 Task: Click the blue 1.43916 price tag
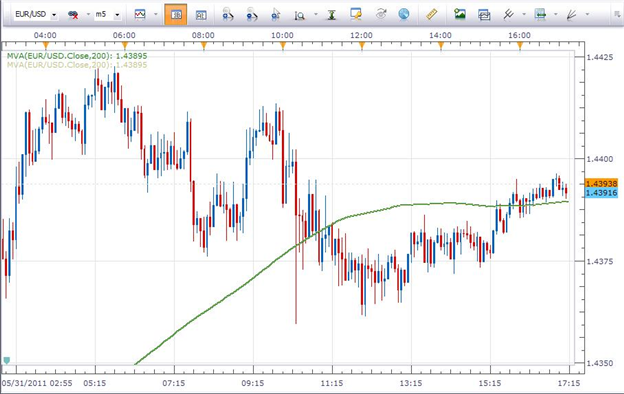(601, 193)
